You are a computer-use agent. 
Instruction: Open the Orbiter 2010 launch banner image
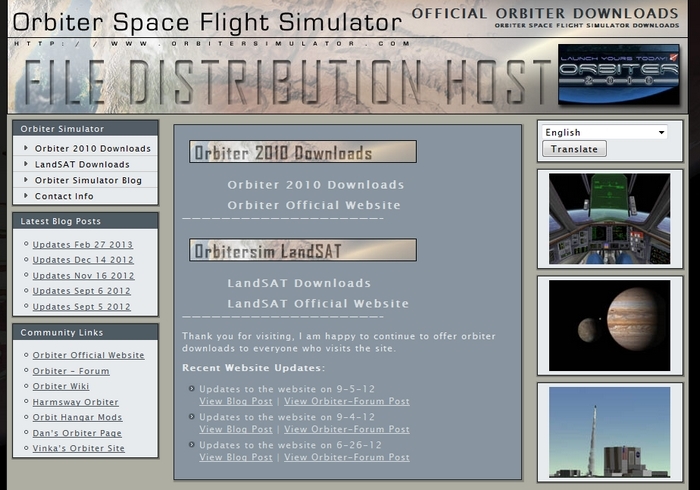click(x=619, y=74)
